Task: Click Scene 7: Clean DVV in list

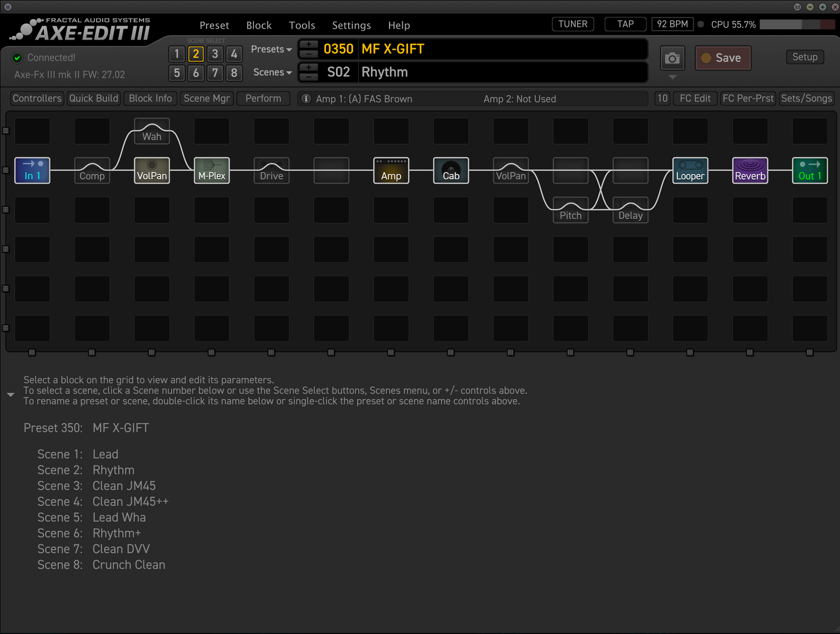Action: pos(94,549)
